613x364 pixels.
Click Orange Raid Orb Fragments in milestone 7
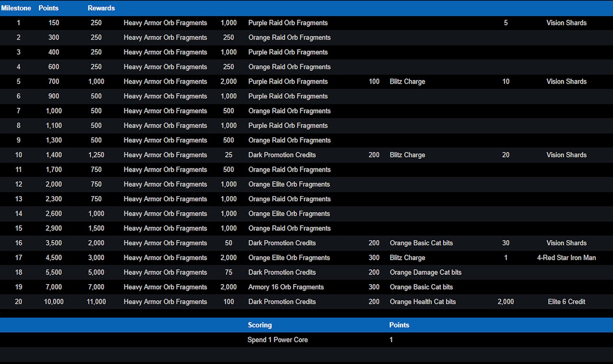click(x=289, y=111)
